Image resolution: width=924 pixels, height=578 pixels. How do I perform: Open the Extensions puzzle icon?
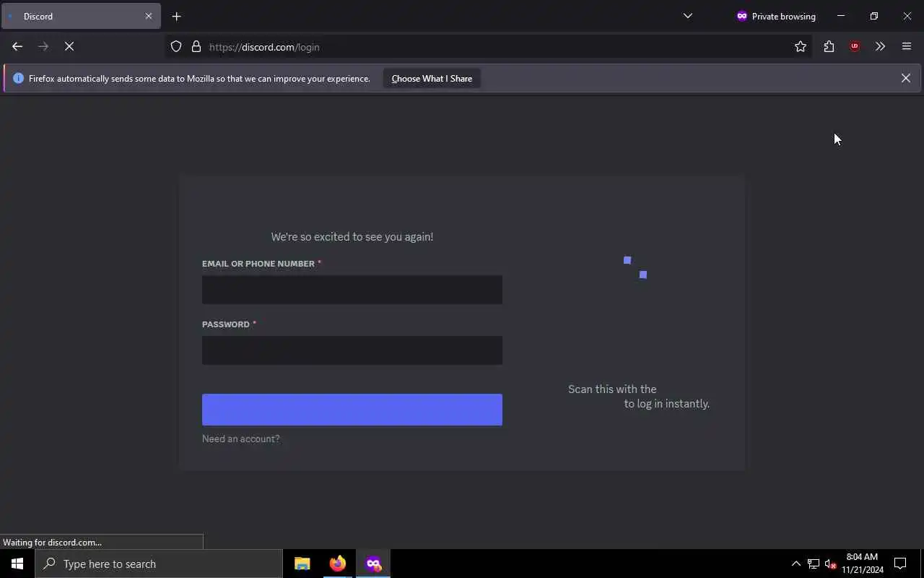(829, 47)
